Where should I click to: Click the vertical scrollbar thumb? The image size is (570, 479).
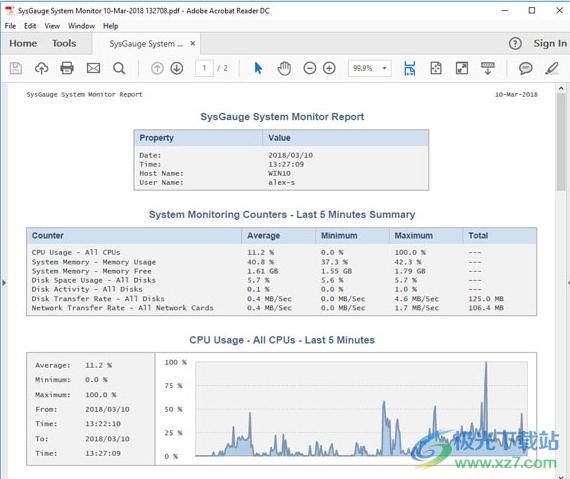pos(561,142)
